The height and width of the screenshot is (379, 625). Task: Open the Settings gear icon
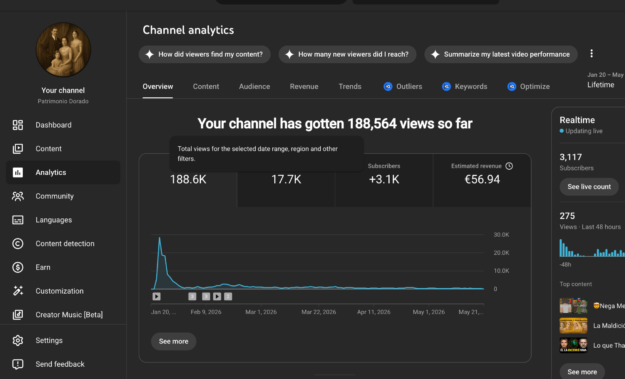click(18, 340)
